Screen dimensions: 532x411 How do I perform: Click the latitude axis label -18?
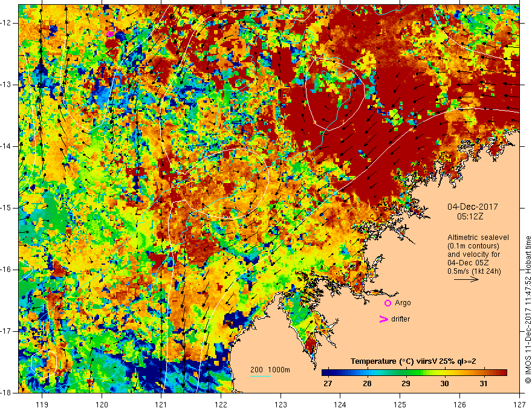tap(7, 393)
